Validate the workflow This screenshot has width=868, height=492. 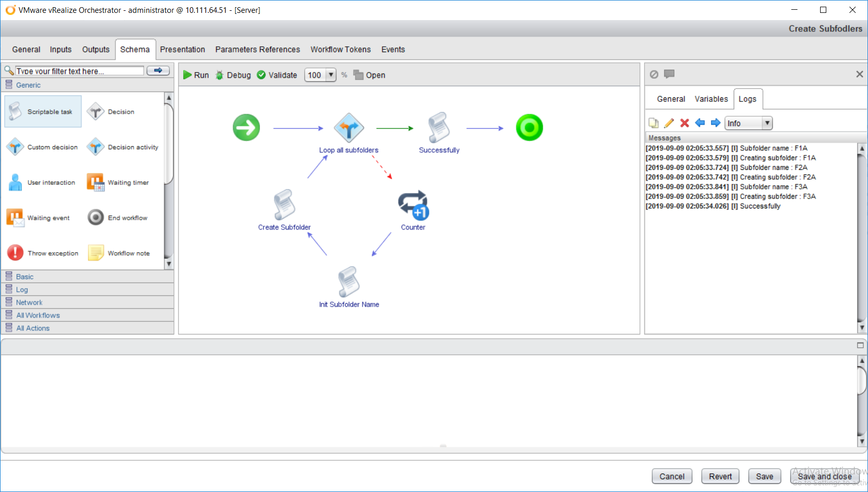(277, 75)
